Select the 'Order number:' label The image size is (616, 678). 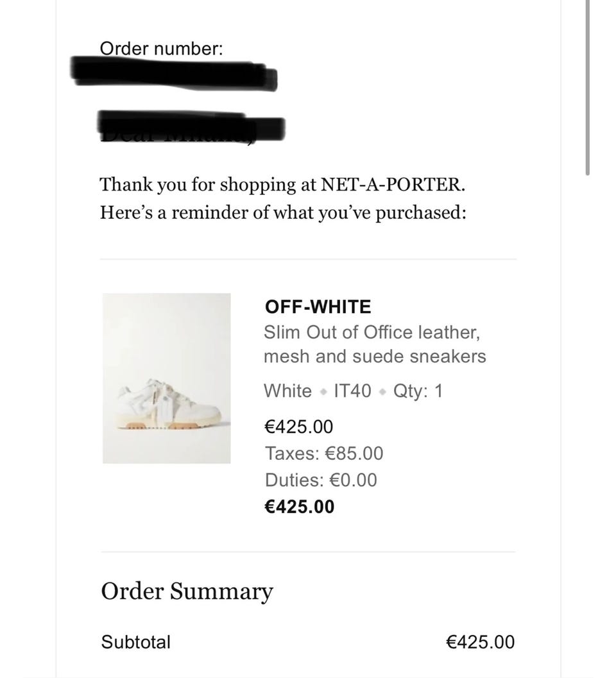point(161,48)
